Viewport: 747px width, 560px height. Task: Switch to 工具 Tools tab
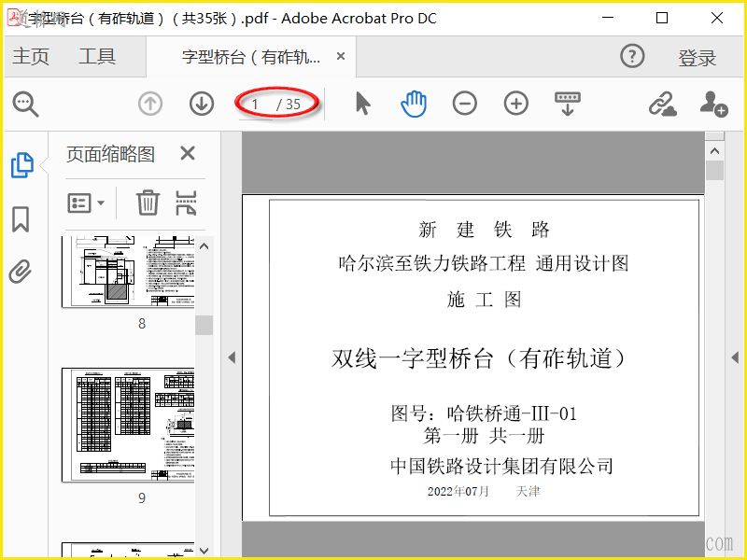click(x=97, y=56)
